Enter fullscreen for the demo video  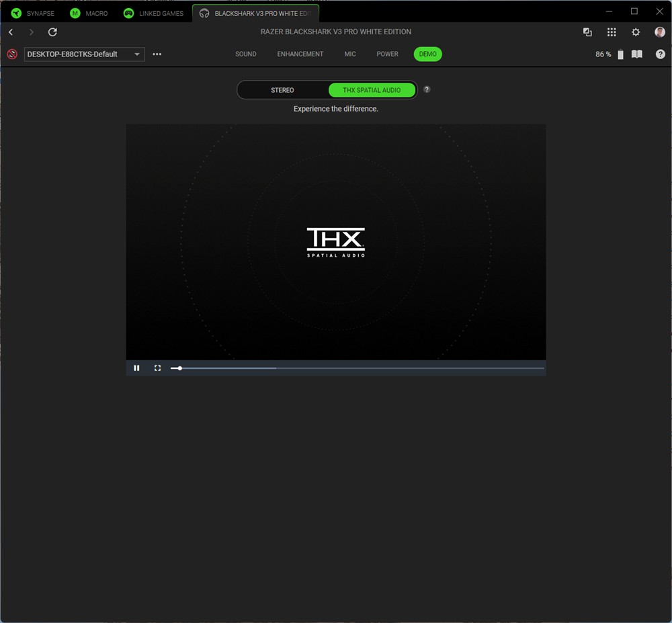click(157, 368)
